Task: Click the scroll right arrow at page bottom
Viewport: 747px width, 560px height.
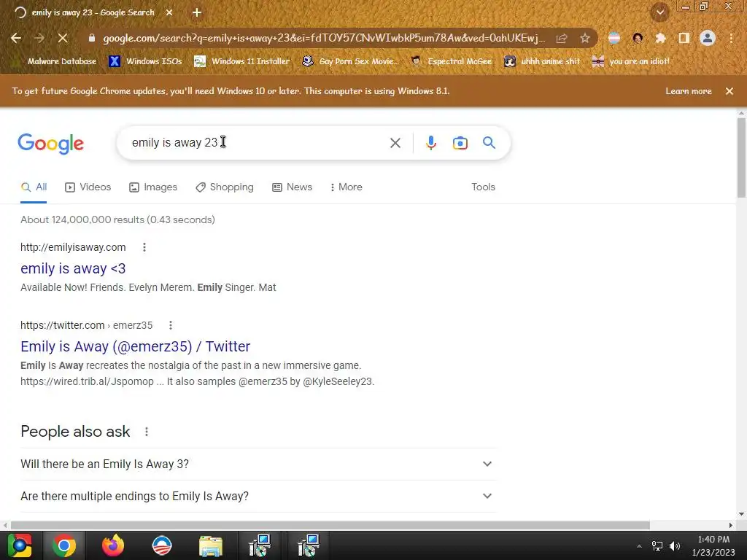Action: (x=730, y=525)
